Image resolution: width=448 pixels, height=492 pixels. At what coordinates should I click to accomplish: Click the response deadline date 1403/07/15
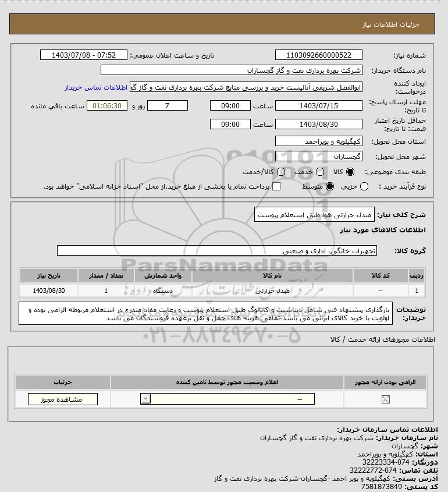pyautogui.click(x=318, y=106)
